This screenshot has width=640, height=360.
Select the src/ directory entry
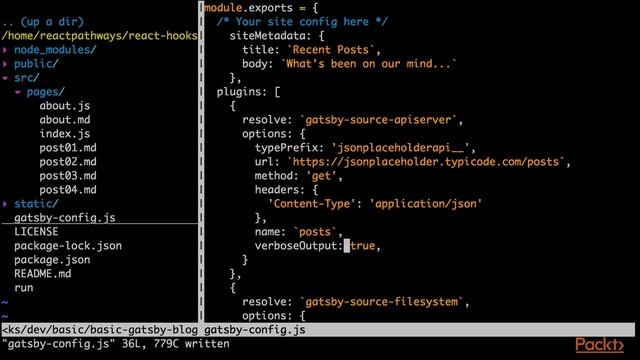pyautogui.click(x=27, y=78)
